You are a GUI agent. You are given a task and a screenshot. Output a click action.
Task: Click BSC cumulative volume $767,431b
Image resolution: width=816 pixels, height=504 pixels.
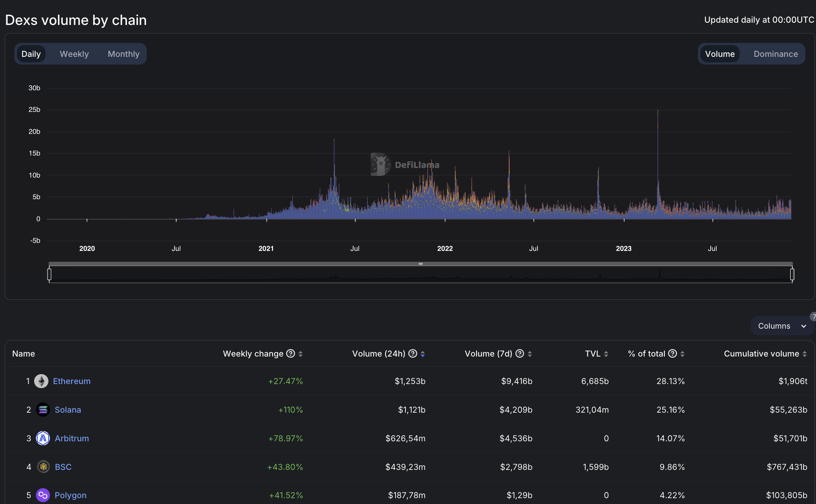[x=787, y=467]
